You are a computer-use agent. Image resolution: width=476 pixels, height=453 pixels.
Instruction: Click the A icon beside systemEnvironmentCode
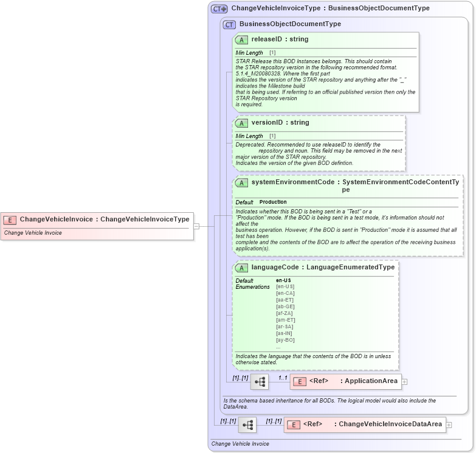(x=241, y=183)
